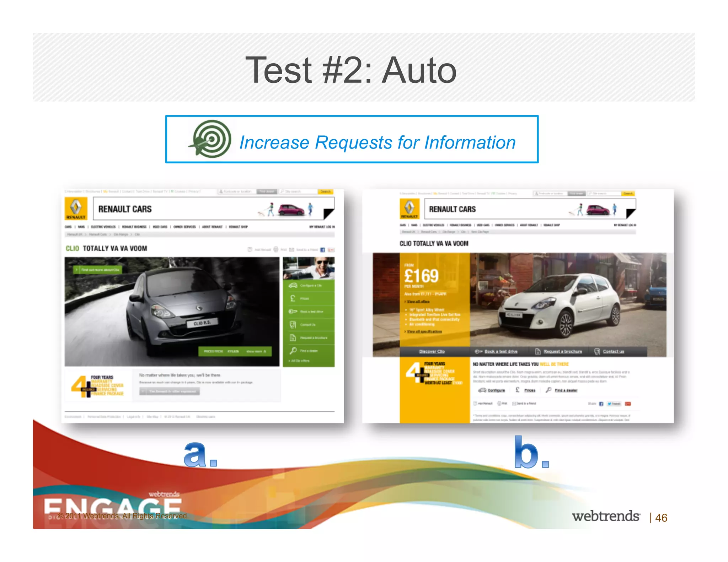Open Owner Services menu on page a
Screen dimensions: 728x562
pyautogui.click(x=184, y=227)
